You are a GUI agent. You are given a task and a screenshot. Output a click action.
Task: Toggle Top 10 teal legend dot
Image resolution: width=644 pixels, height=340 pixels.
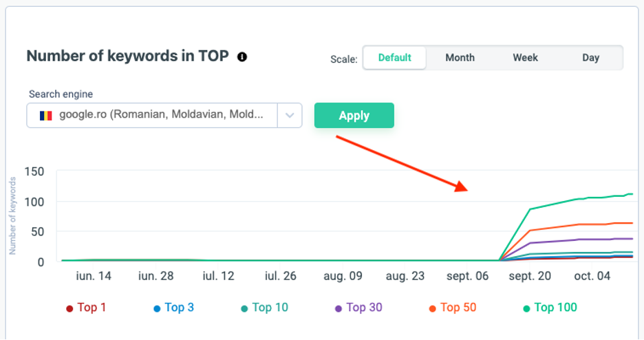pyautogui.click(x=244, y=308)
